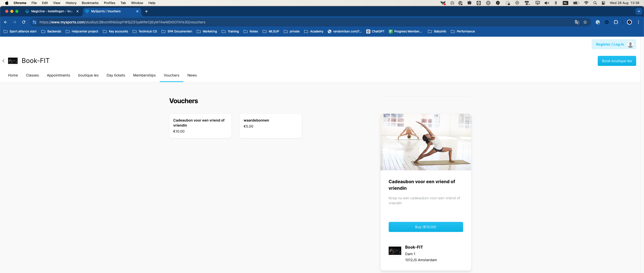Open the randomiban.com bookmark
This screenshot has width=644, height=273.
coord(345,31)
